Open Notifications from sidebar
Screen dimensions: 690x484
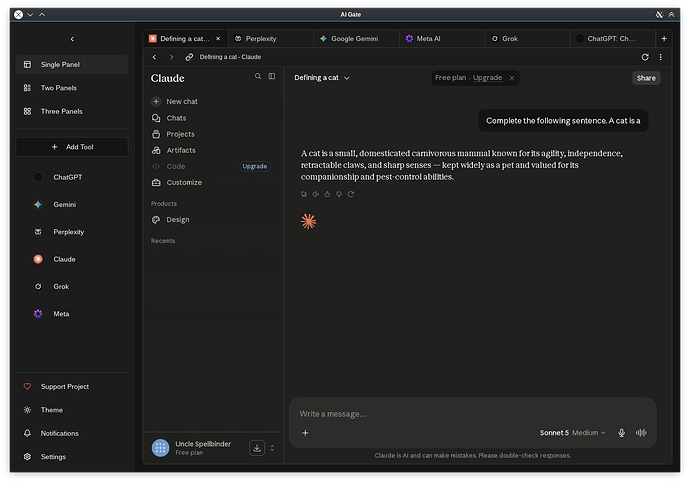[72, 433]
